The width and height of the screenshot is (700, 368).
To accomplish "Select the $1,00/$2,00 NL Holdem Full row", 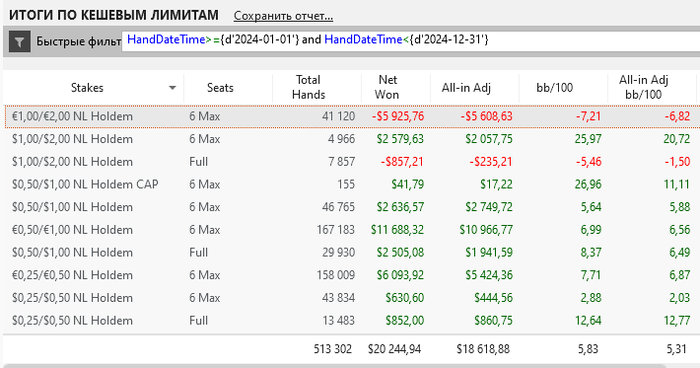I will click(350, 162).
